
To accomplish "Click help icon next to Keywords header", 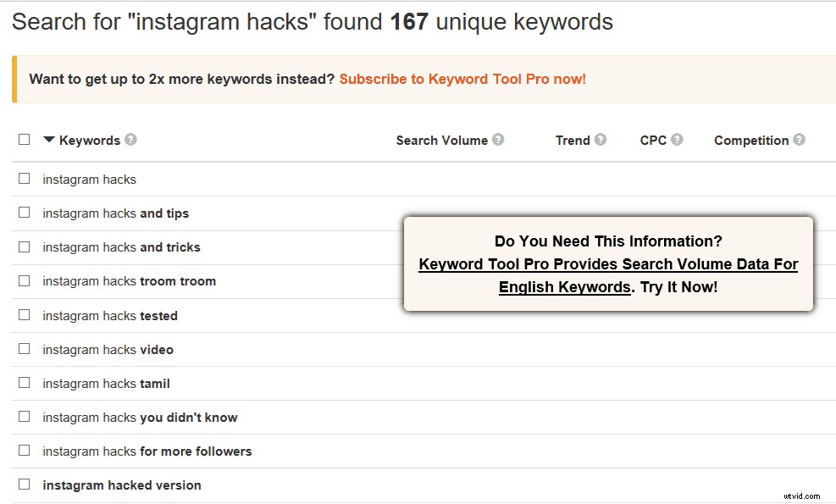I will (x=131, y=140).
